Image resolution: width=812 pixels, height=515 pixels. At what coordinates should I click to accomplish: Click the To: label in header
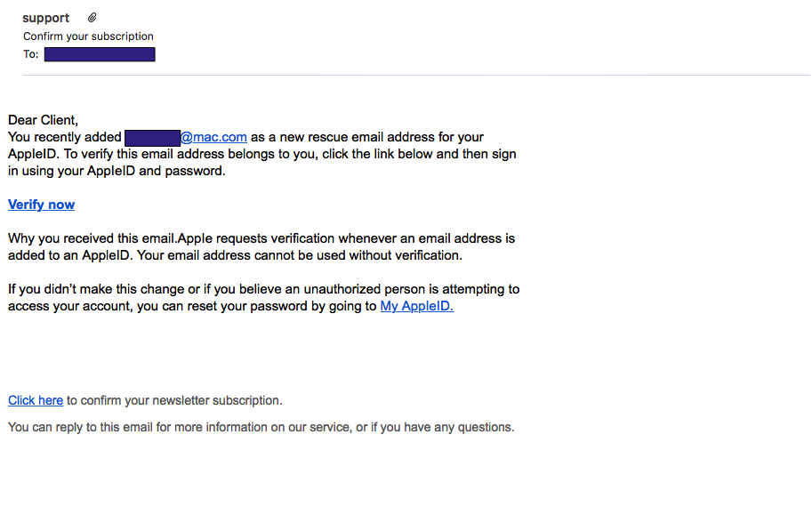pos(30,54)
